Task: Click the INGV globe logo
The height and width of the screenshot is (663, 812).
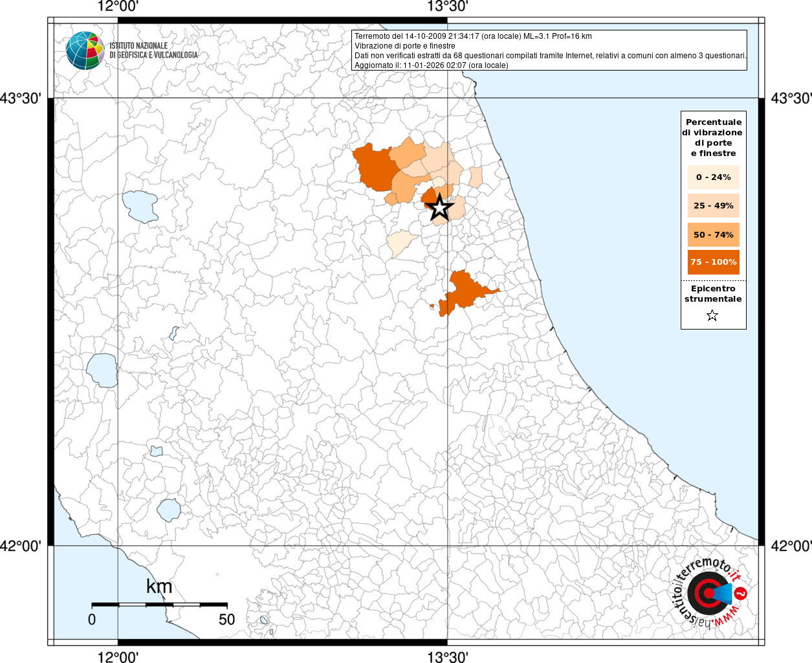Action: [85, 51]
